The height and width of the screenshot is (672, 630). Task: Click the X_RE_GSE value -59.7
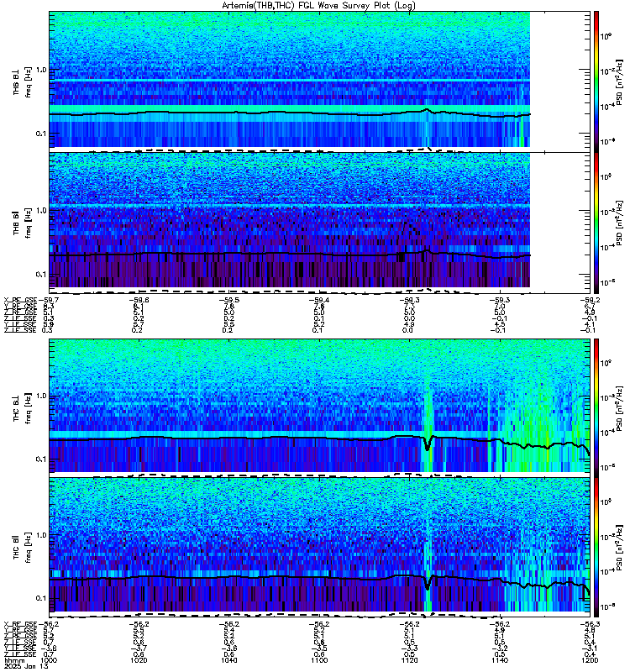49,300
